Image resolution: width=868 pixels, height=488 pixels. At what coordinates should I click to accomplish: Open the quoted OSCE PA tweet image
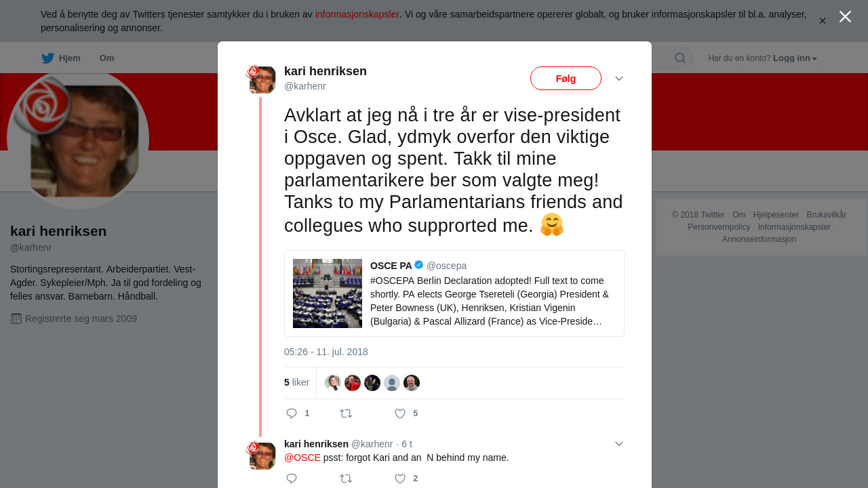click(x=328, y=293)
